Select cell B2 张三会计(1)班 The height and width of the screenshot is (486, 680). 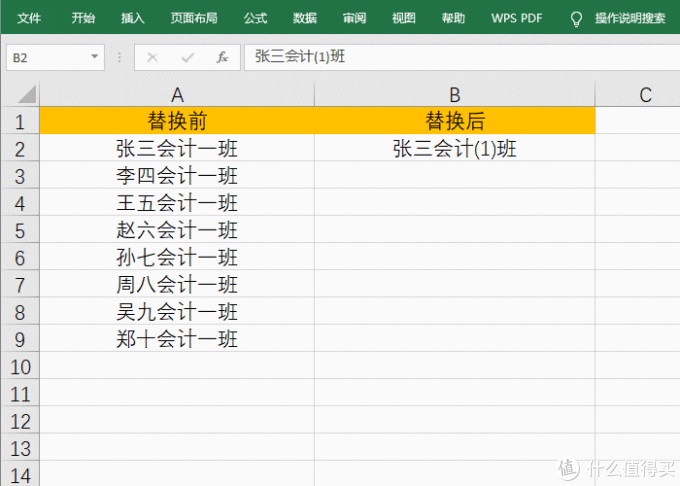tap(454, 149)
